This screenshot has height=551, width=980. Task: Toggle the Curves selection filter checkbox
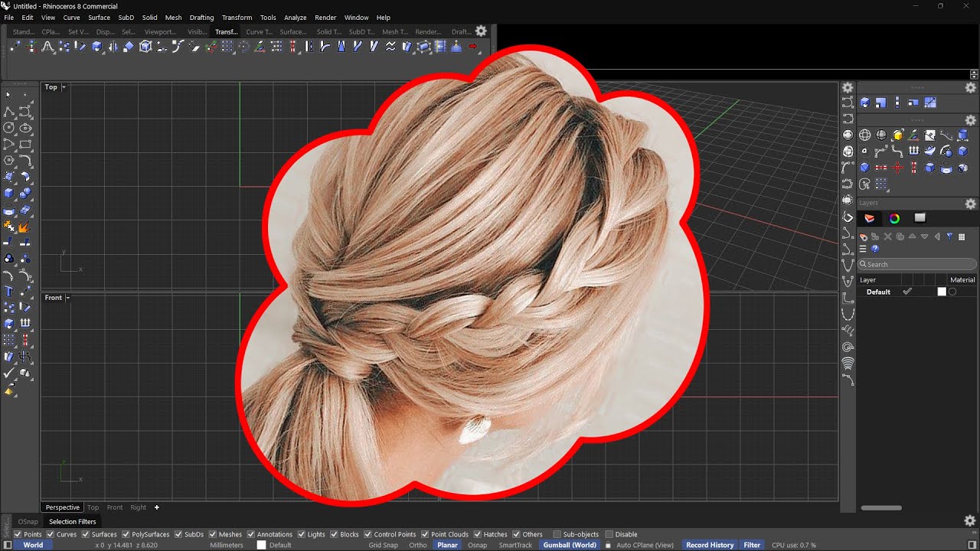click(x=51, y=534)
